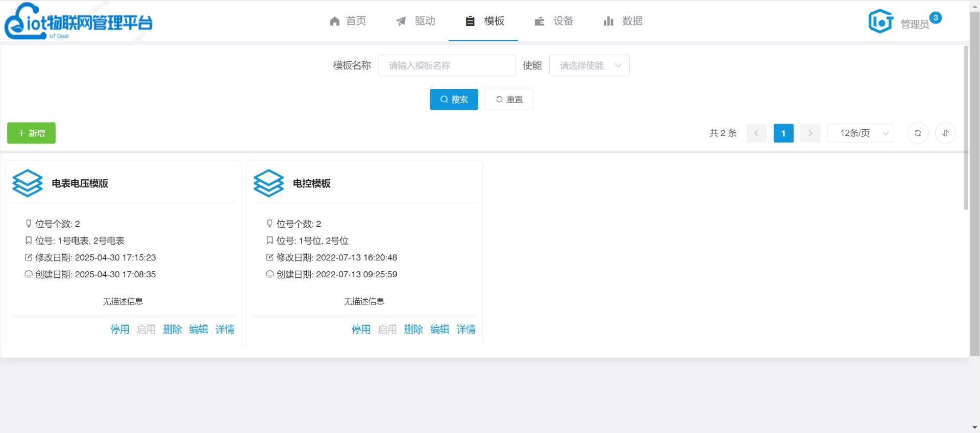Open 详情 of 电控模板 card
Image resolution: width=980 pixels, height=433 pixels.
pyautogui.click(x=466, y=329)
